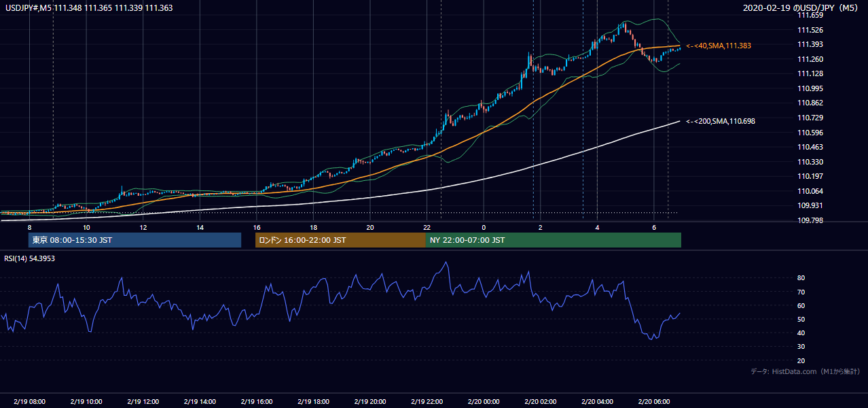Click the RSI(14) 54.3953 indicator label
Viewport: 868px width, 408px height.
tap(30, 258)
